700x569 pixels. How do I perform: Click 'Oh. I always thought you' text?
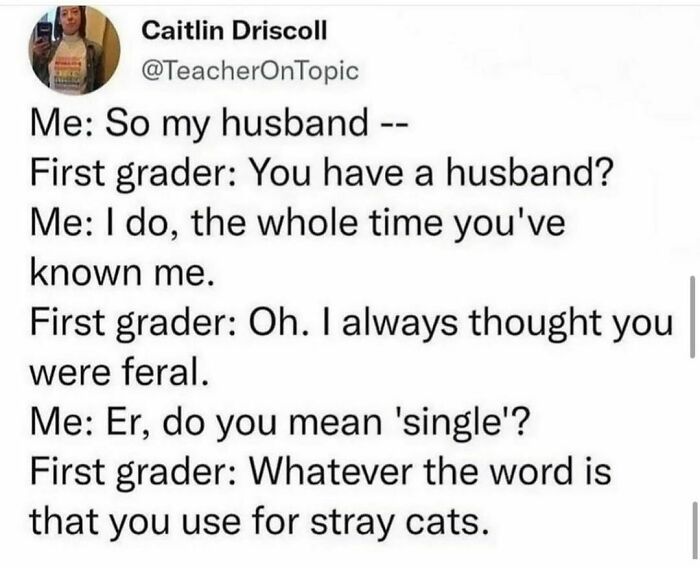(x=461, y=323)
